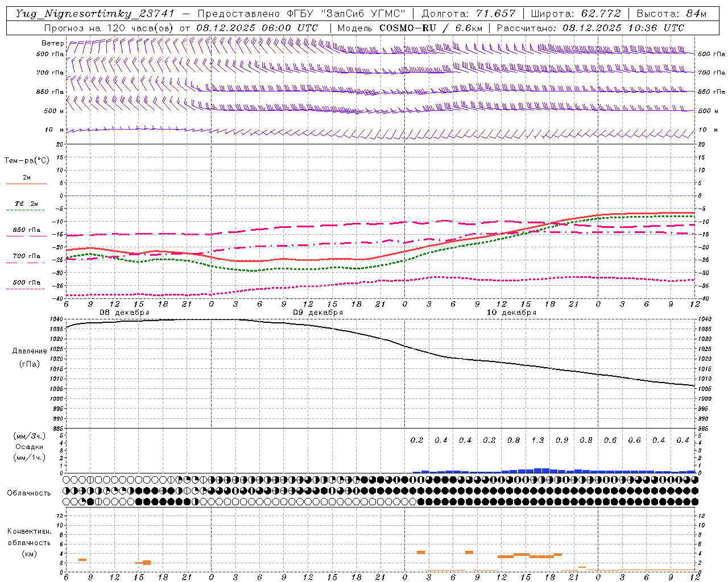Screen dimensions: 728x582
Task: Click the Ветер panel label
Action: click(x=52, y=43)
